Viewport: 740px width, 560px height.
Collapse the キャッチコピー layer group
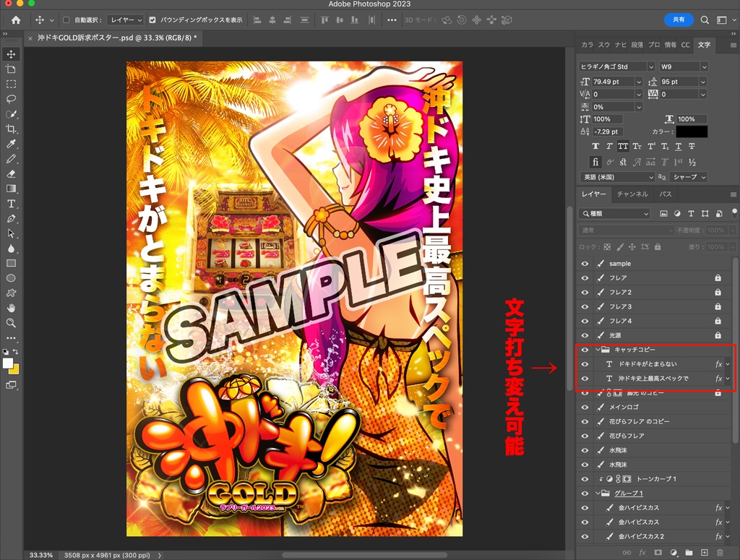click(x=598, y=350)
